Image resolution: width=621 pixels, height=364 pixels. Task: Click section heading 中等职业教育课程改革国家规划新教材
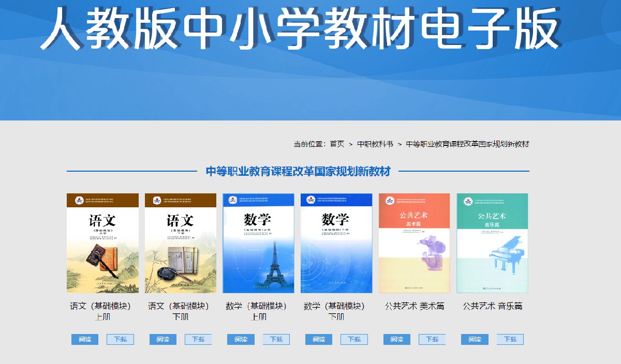[298, 171]
